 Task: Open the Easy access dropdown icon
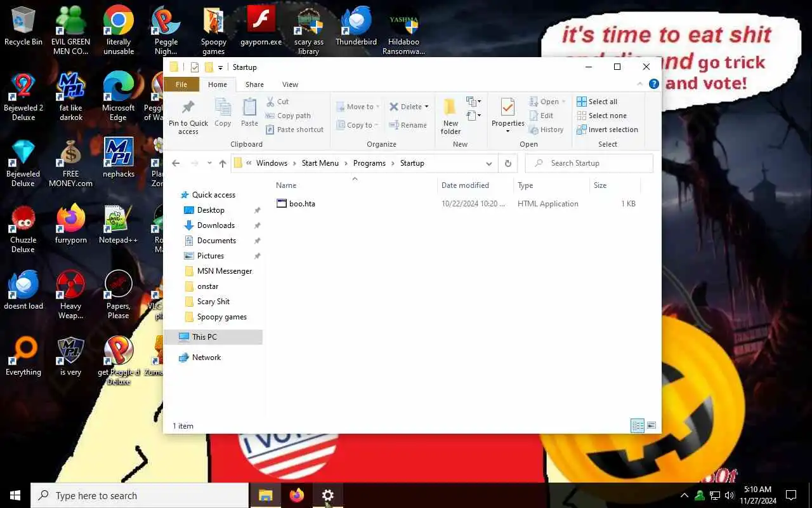click(x=473, y=116)
